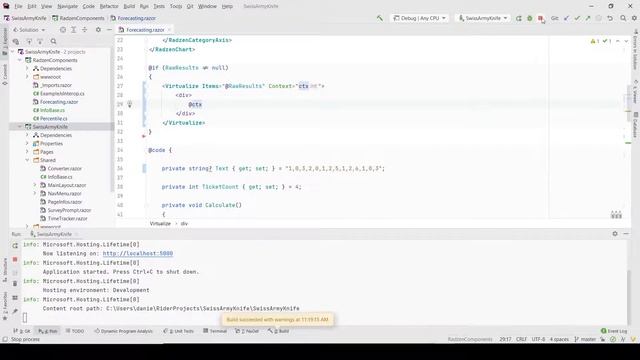
Task: Expand Dependencies under RadzenComponents
Action: point(27,68)
